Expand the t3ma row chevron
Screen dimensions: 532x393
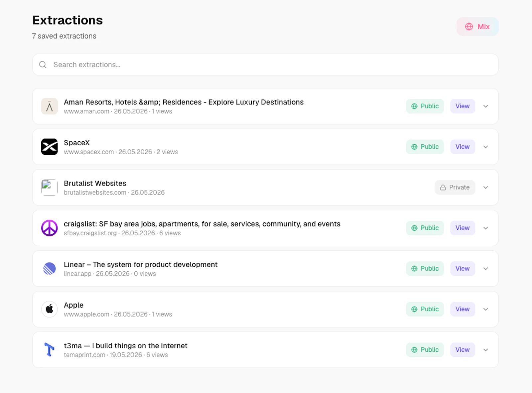tap(486, 350)
